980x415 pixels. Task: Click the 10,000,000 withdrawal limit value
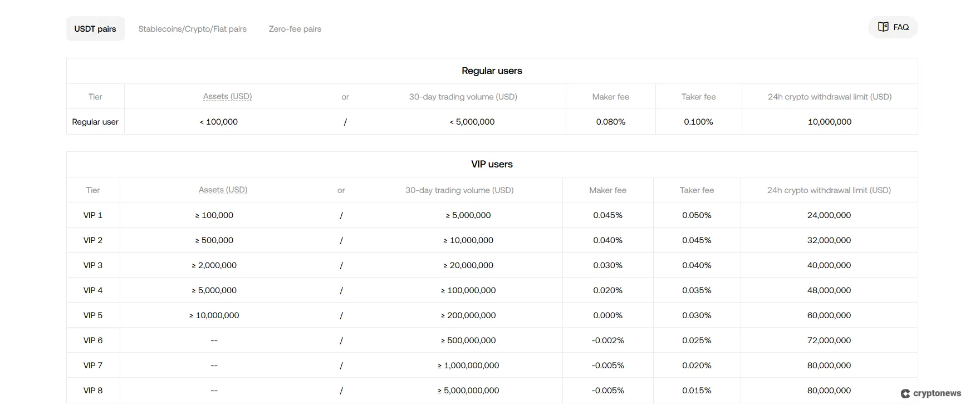pos(830,122)
